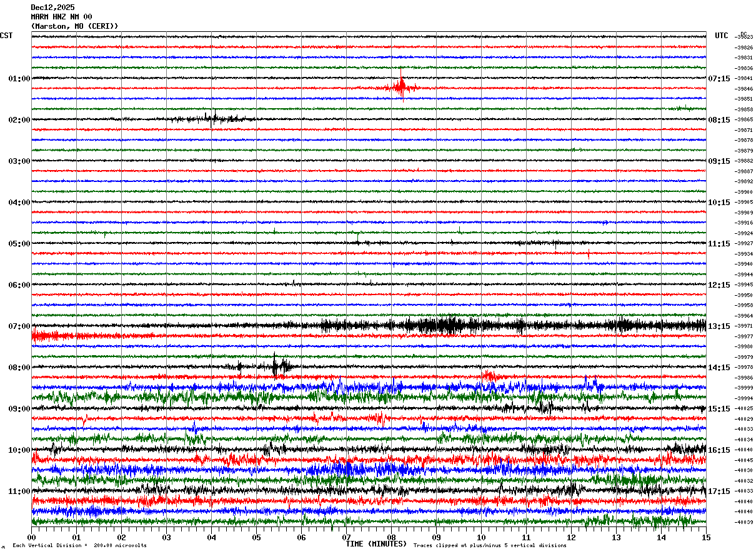The image size is (756, 554).
Task: Click the 07:15 UTC time label
Action: 719,79
